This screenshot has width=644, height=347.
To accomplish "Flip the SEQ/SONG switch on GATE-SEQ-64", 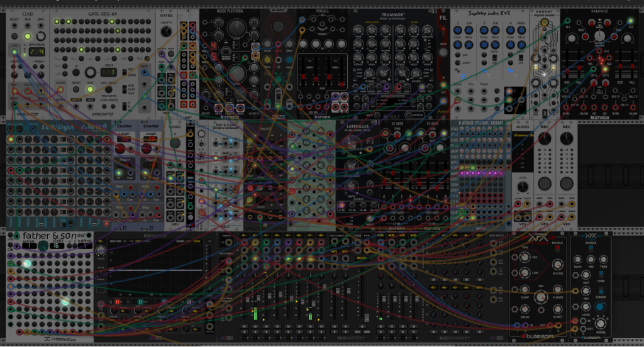I will pos(125,72).
